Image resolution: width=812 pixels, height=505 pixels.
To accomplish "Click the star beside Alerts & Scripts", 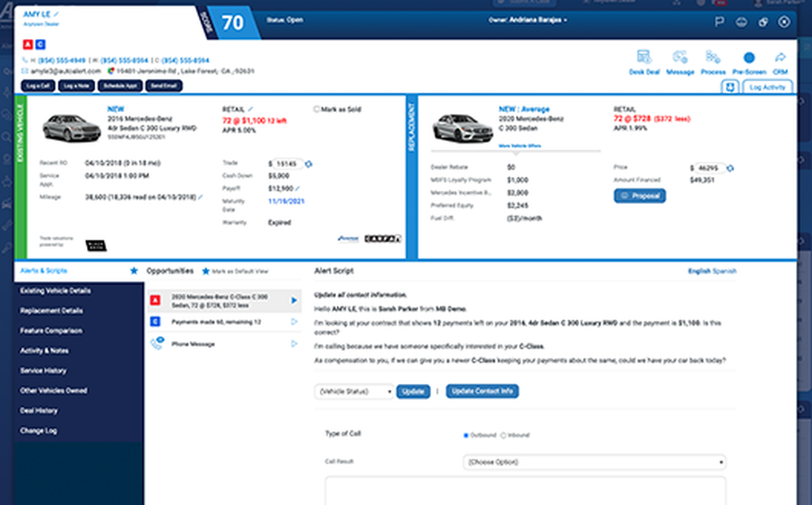I will (x=134, y=271).
